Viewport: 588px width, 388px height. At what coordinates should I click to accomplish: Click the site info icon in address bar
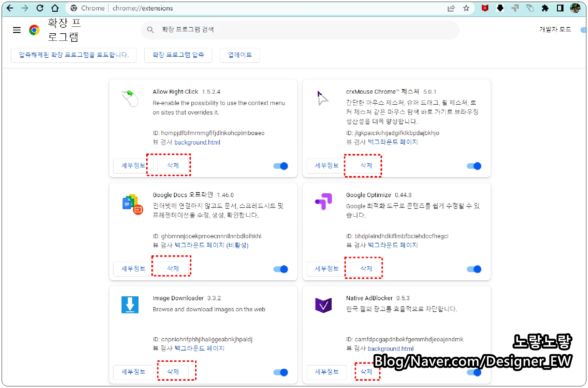click(x=74, y=8)
